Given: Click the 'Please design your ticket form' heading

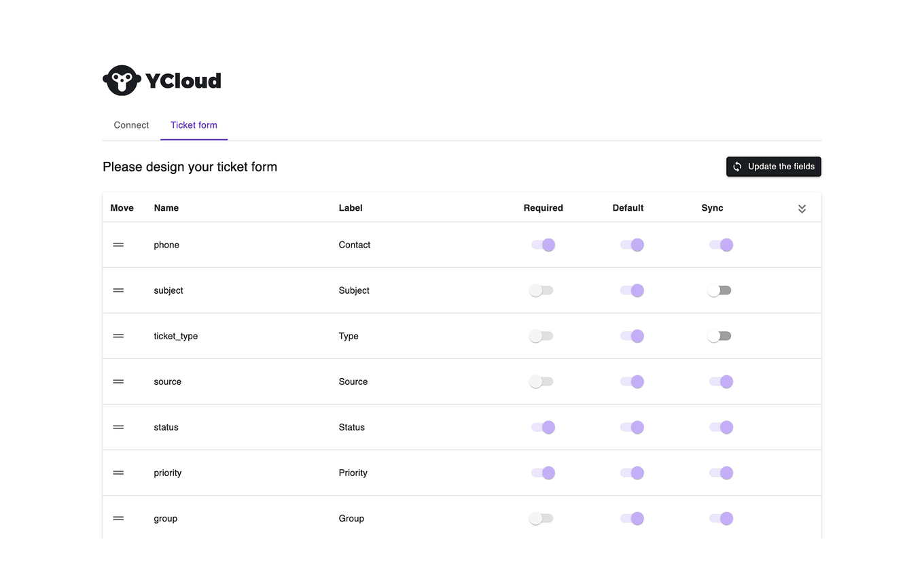Looking at the screenshot, I should coord(190,167).
